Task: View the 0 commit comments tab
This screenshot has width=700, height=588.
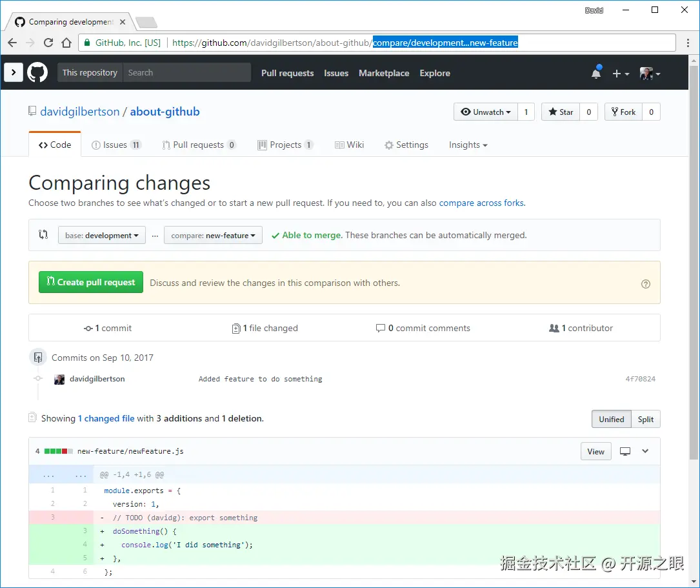Action: point(423,328)
